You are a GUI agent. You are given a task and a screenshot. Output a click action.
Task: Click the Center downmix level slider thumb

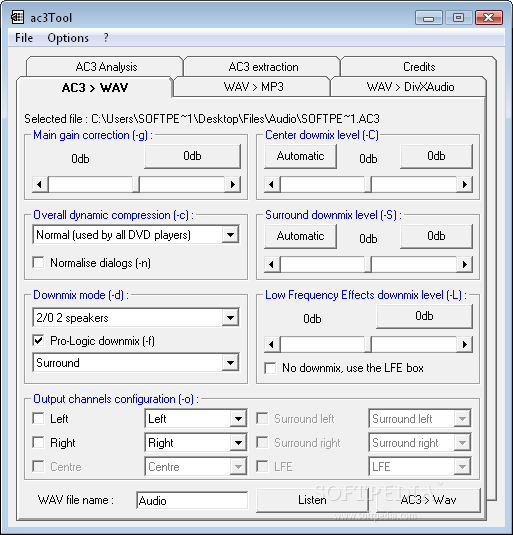(368, 185)
